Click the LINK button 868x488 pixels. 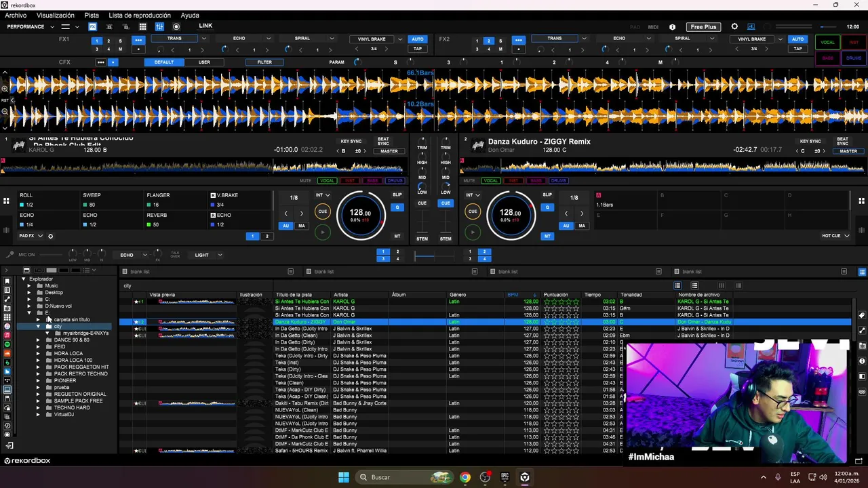coord(205,26)
